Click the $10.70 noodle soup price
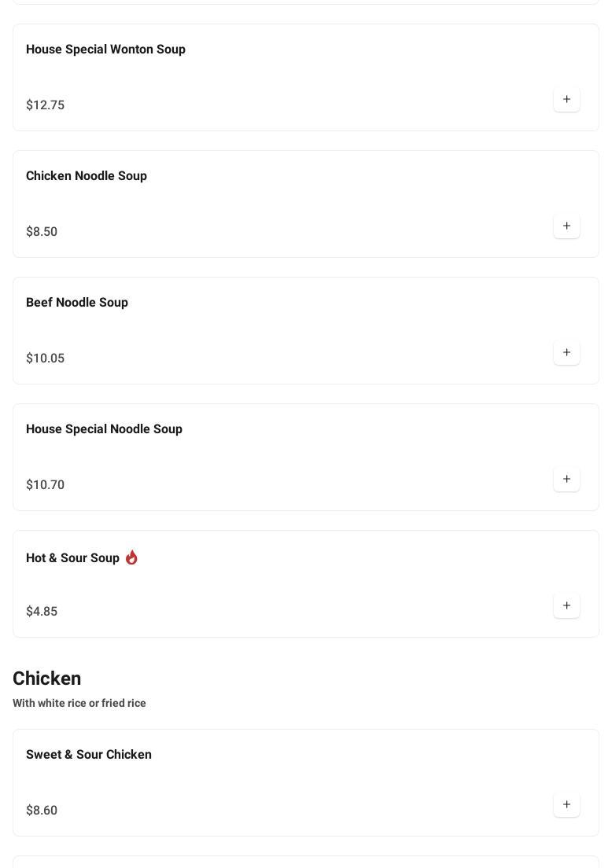The width and height of the screenshot is (612, 868). pos(46,485)
